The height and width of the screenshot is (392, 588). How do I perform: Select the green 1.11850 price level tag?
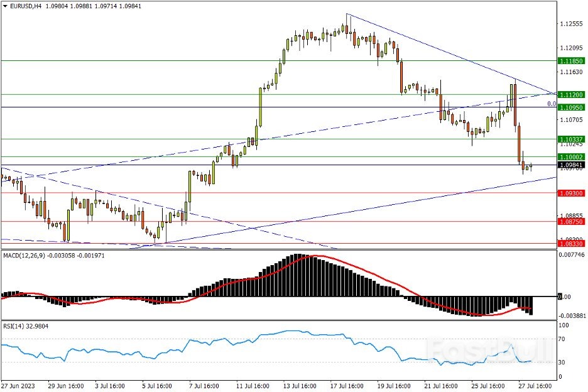pos(571,62)
